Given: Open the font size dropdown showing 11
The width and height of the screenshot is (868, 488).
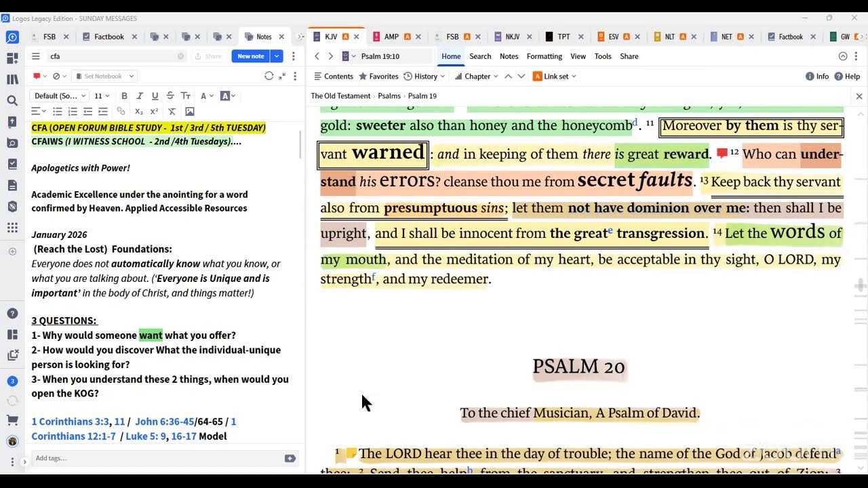Looking at the screenshot, I should click(x=102, y=96).
